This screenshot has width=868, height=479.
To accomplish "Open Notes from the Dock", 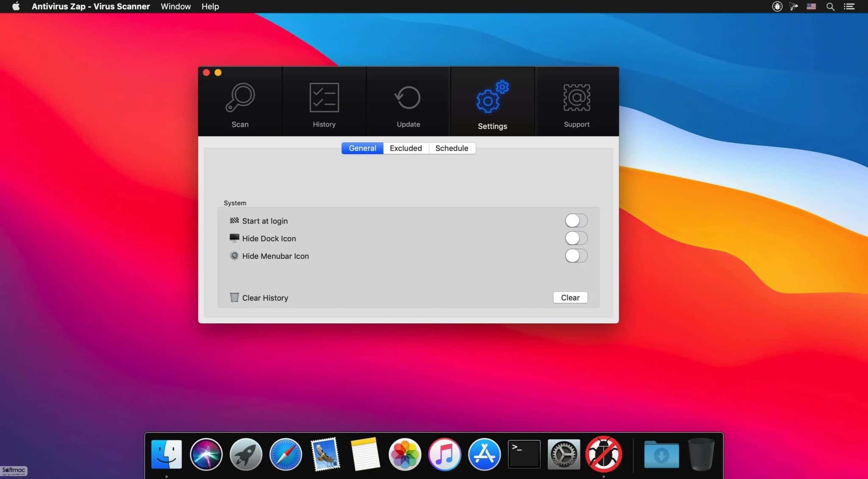I will tap(365, 454).
